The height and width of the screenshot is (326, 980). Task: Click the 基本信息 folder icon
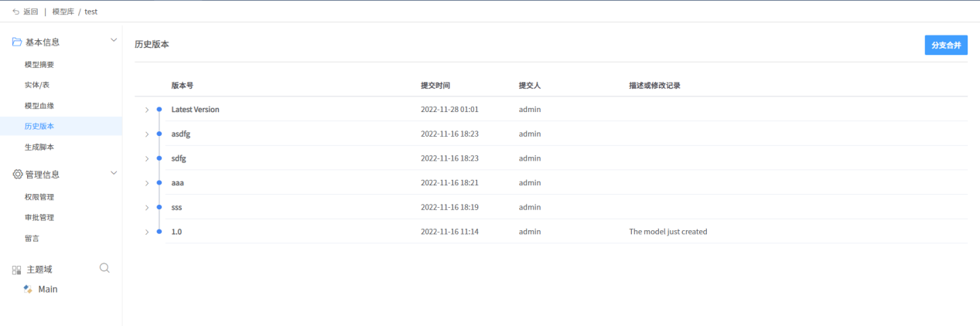tap(17, 41)
